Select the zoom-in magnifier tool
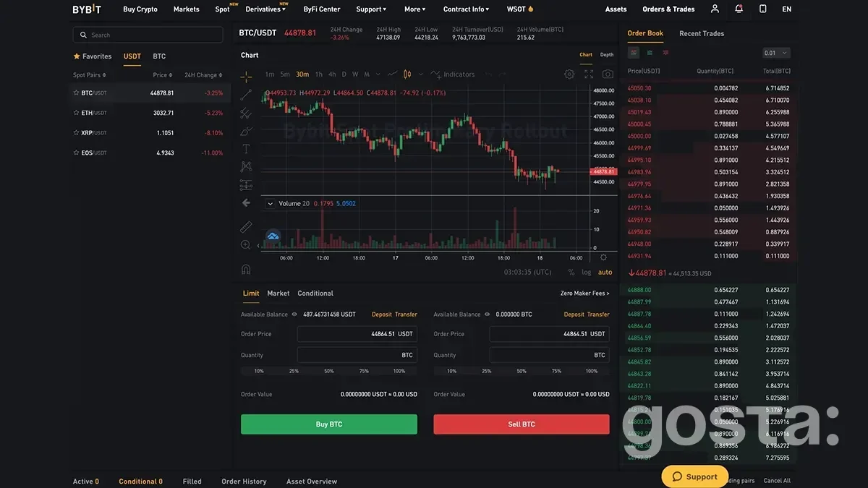The height and width of the screenshot is (488, 868). 246,245
